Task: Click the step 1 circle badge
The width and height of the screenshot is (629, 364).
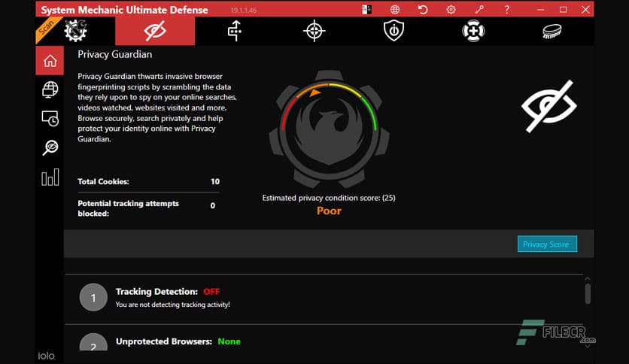Action: click(93, 298)
